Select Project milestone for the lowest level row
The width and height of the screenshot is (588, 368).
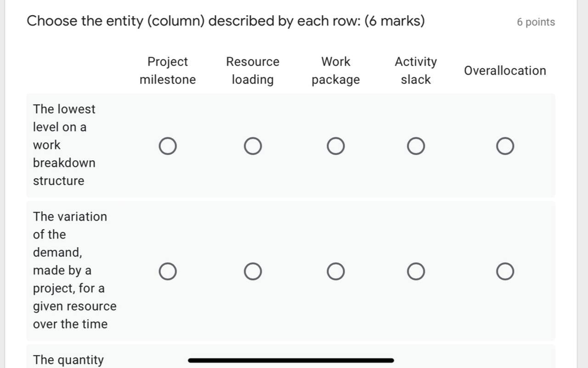[168, 146]
